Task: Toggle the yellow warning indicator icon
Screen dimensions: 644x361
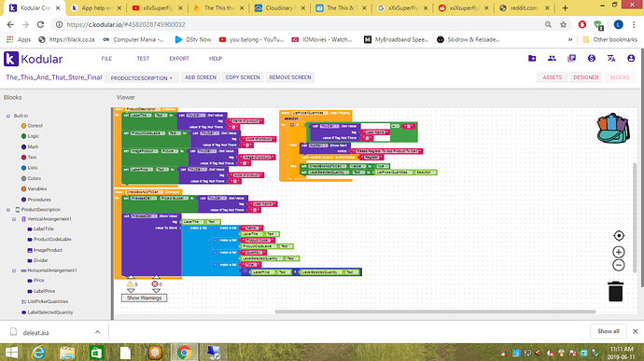Action: pyautogui.click(x=130, y=285)
